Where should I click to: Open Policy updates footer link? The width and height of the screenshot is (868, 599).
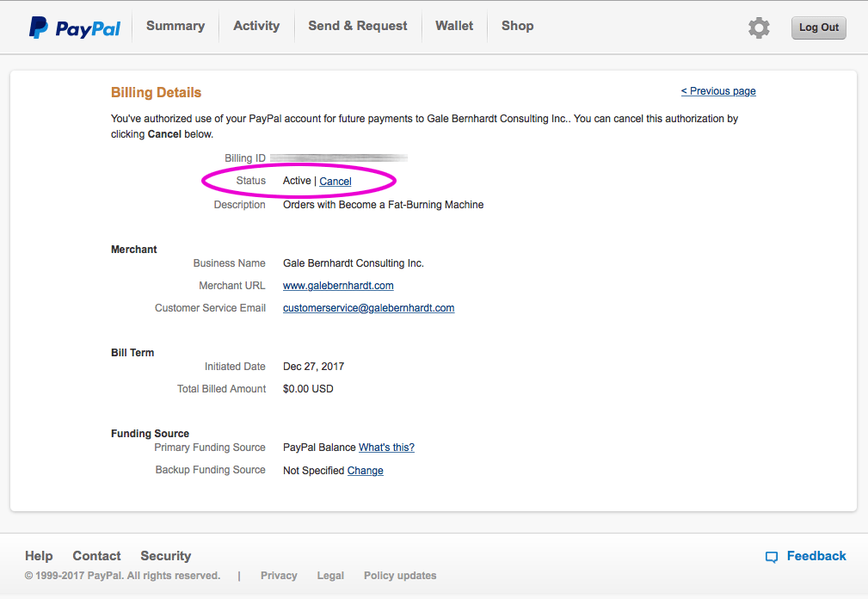click(x=400, y=576)
